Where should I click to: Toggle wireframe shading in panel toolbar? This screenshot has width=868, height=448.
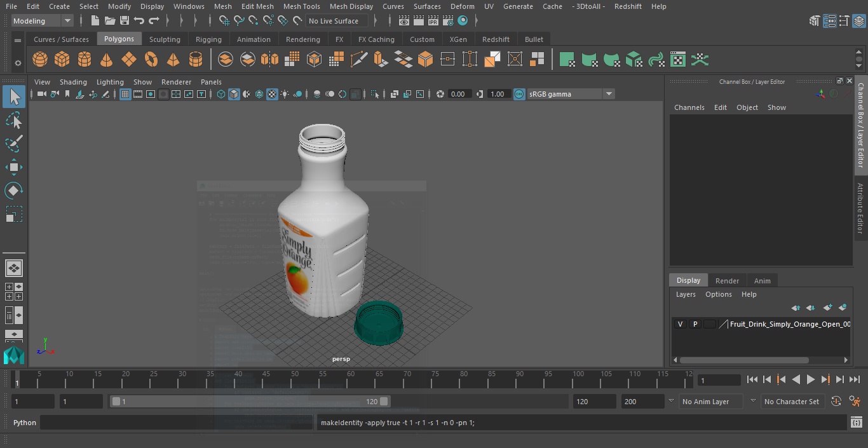(220, 94)
